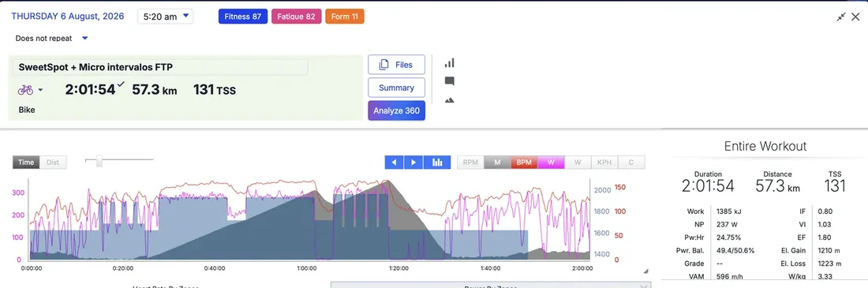Click the VAM 596 m/h value
This screenshot has width=868, height=288.
pos(729,276)
